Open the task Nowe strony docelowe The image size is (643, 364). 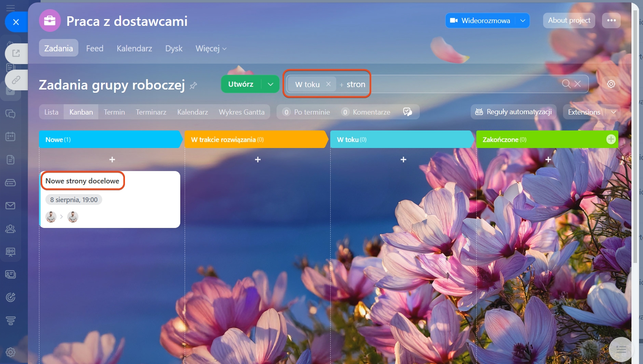click(x=82, y=181)
